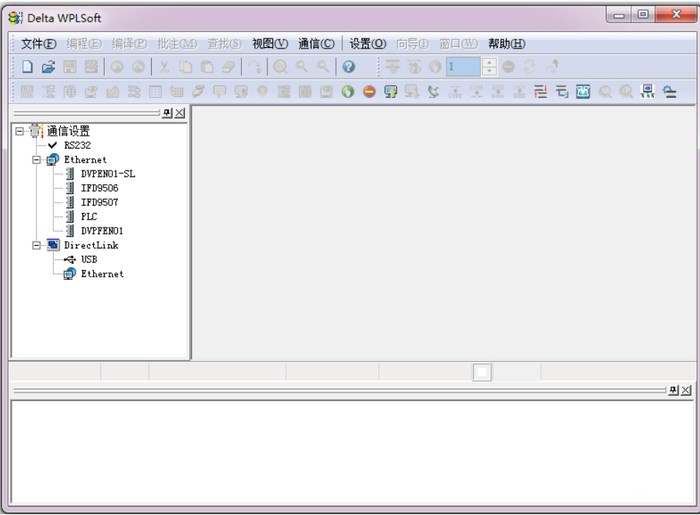Click the red-arrow list lines icon
Viewport: 700px width, 515px height.
(540, 92)
